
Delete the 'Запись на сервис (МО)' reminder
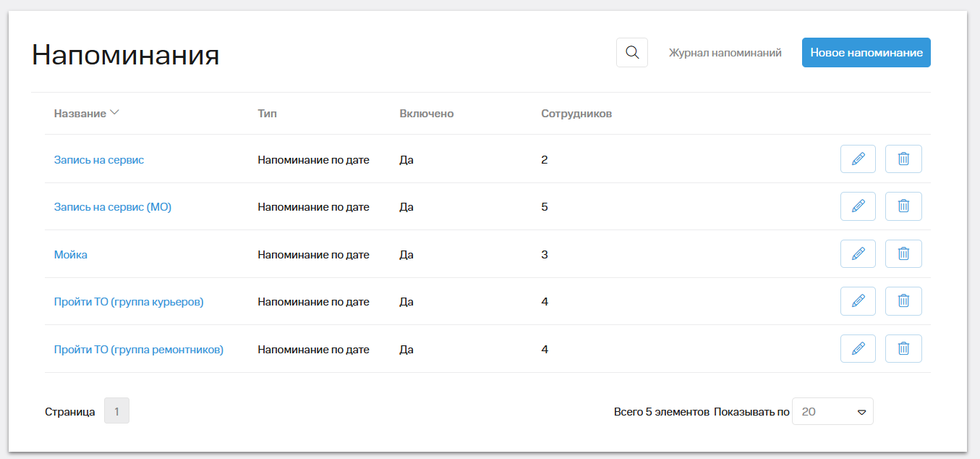click(903, 206)
